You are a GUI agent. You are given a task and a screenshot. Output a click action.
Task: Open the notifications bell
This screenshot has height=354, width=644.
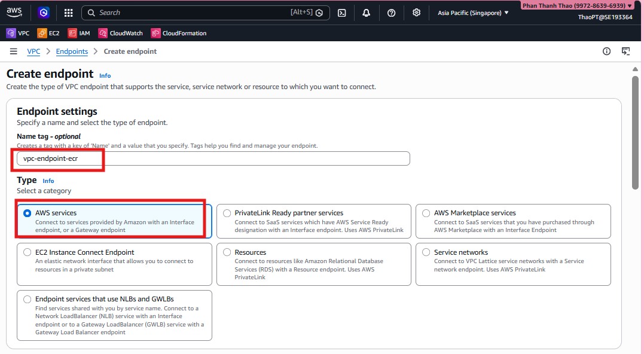click(367, 13)
